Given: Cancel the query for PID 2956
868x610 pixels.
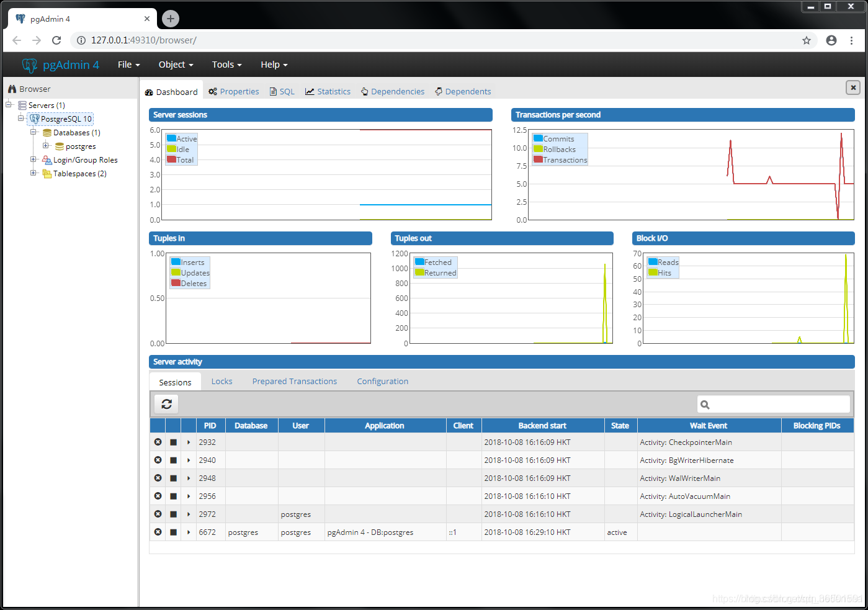Looking at the screenshot, I should [158, 496].
